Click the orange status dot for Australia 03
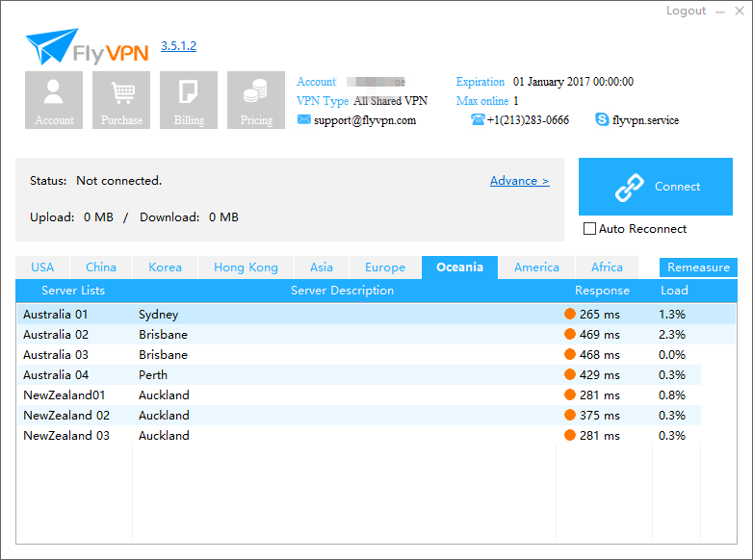The height and width of the screenshot is (560, 753). [570, 354]
